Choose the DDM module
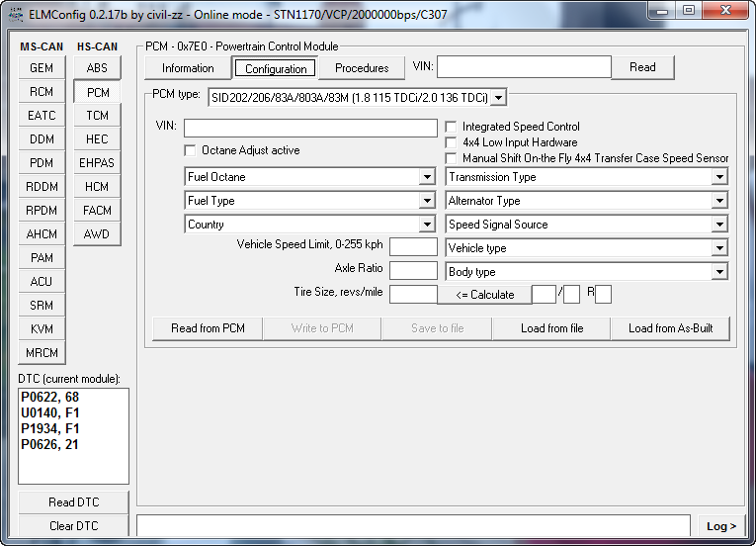 (42, 139)
